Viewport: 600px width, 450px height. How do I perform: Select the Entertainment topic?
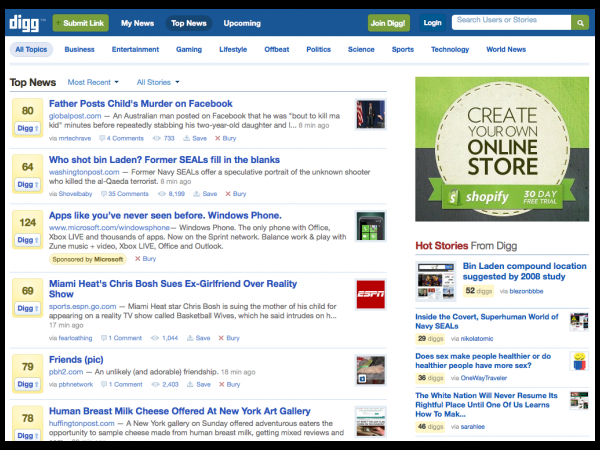point(135,49)
